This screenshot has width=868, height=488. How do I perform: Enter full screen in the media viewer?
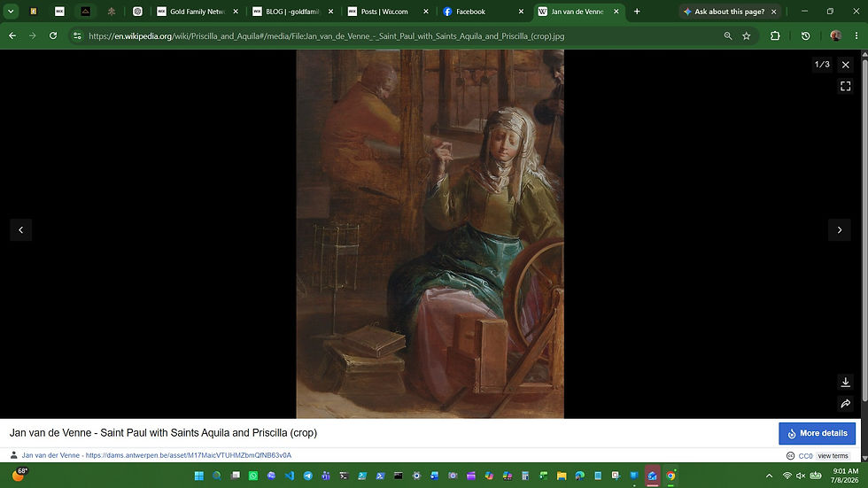(845, 86)
